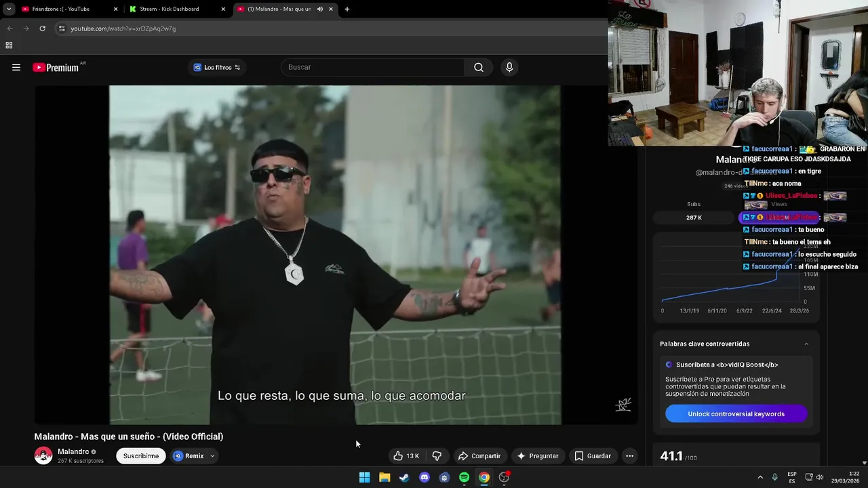This screenshot has width=868, height=488.
Task: Open the three-dot more actions menu
Action: tap(629, 456)
